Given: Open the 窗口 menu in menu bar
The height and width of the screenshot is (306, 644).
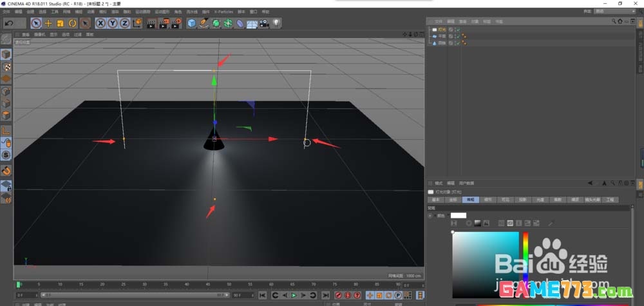Looking at the screenshot, I should [253, 12].
